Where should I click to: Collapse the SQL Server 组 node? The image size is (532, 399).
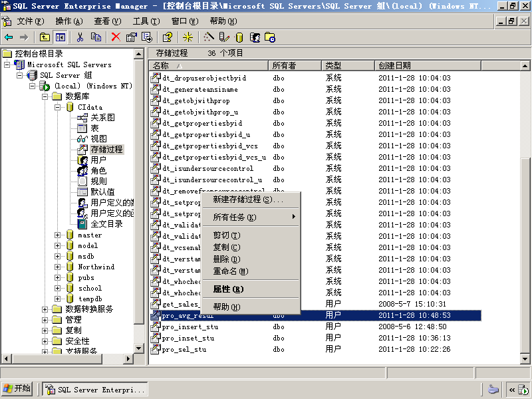pyautogui.click(x=20, y=75)
